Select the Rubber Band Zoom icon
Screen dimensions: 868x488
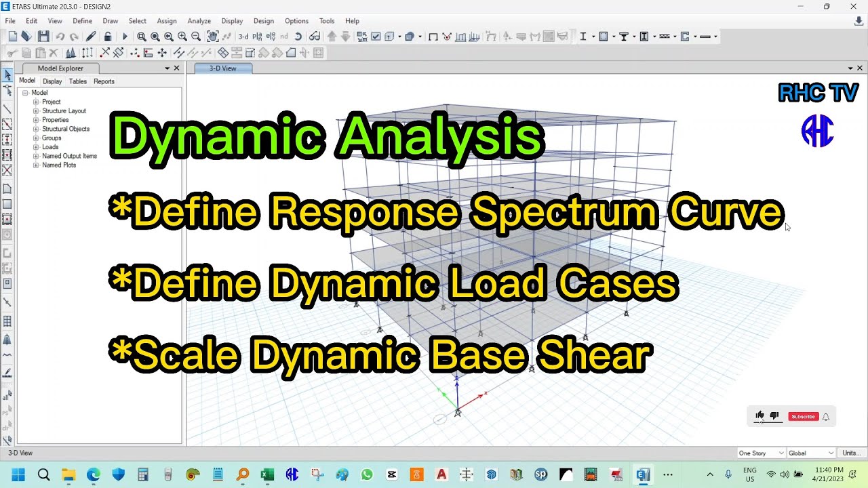coord(141,37)
